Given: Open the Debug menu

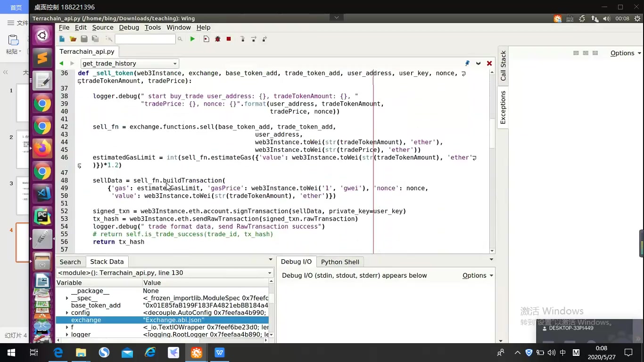Looking at the screenshot, I should click(x=128, y=27).
